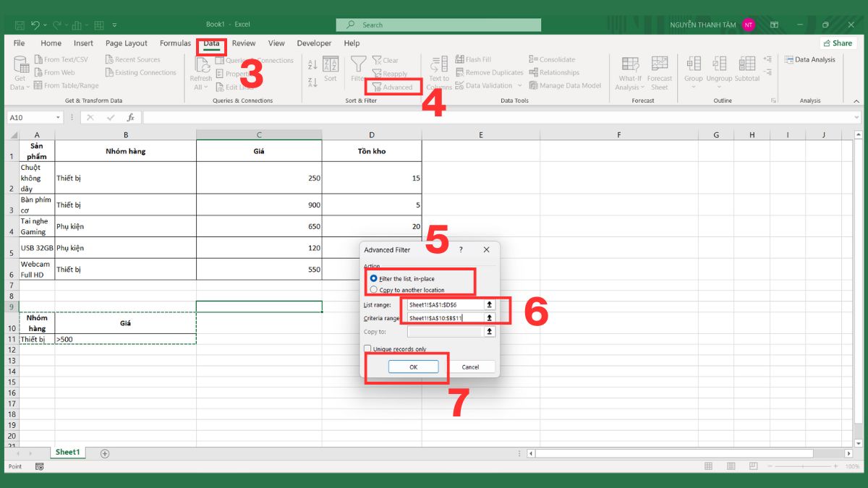This screenshot has width=868, height=488.
Task: Open the Developer tab
Action: tap(314, 43)
